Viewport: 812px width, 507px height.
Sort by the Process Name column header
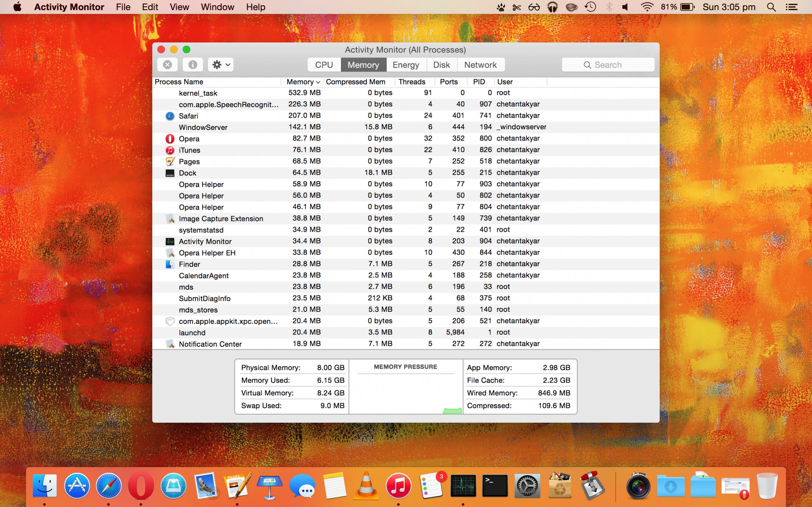[x=216, y=82]
